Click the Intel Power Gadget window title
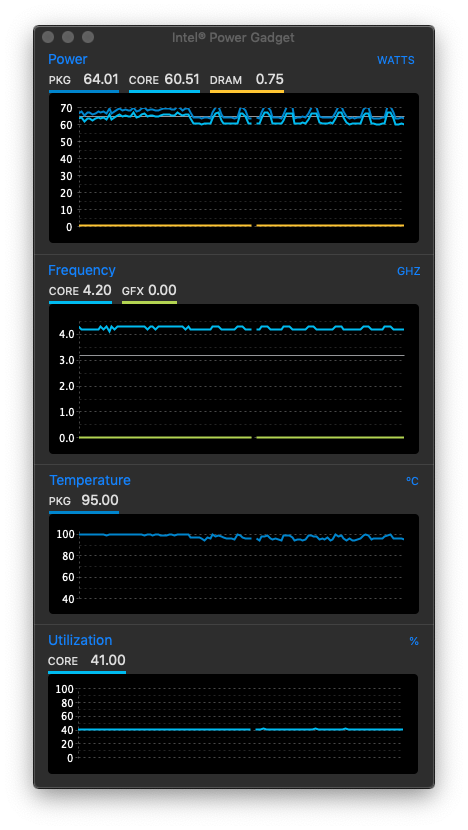 233,38
